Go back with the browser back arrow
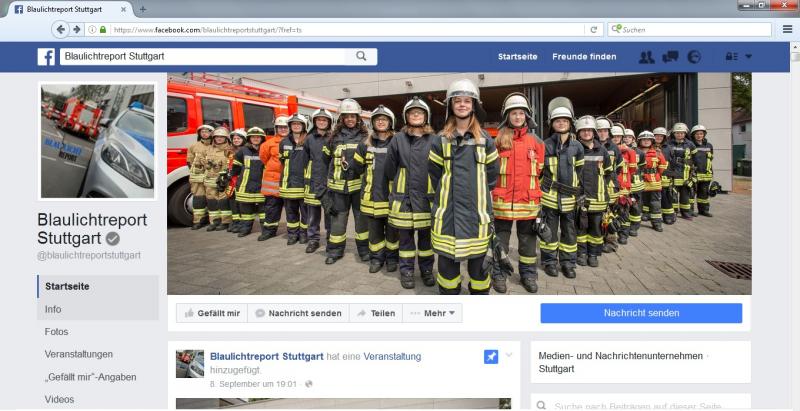The image size is (800, 411). (60, 30)
